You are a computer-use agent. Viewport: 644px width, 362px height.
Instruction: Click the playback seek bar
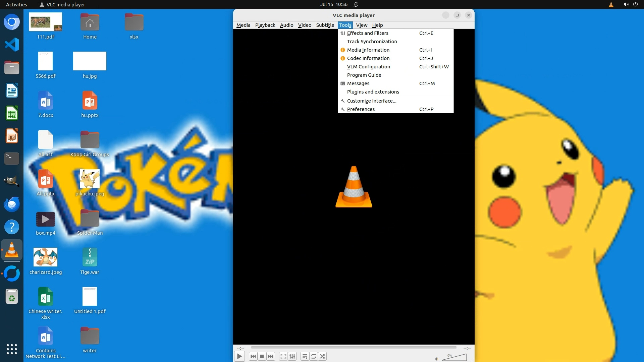(354, 348)
